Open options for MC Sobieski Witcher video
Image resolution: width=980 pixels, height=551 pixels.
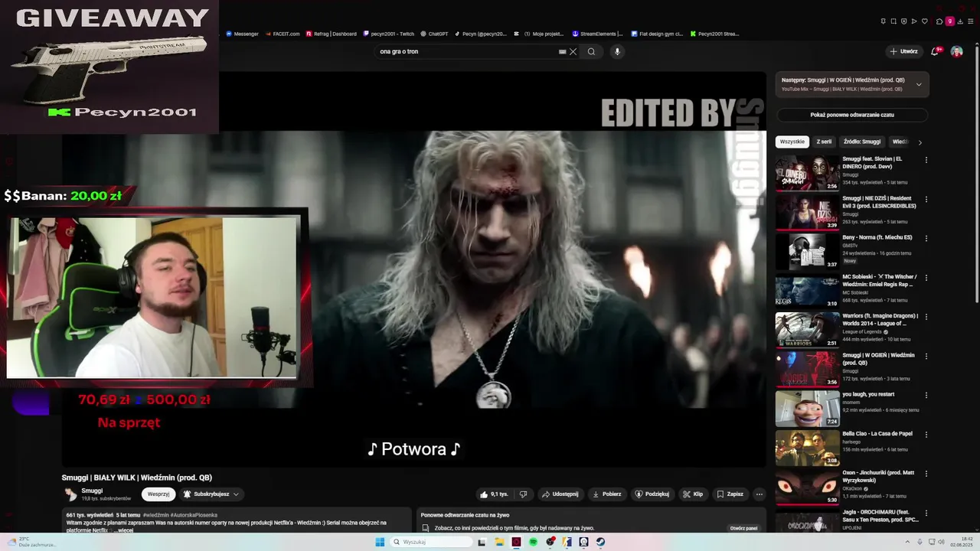(926, 278)
